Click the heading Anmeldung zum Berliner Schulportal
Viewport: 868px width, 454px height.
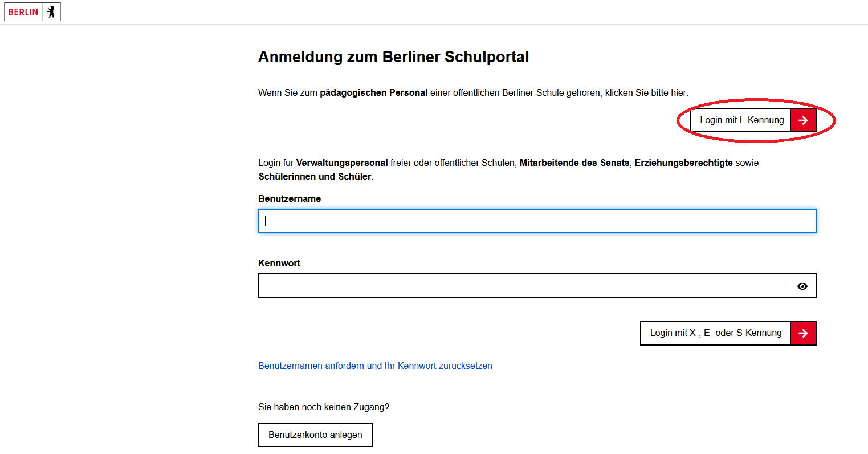[393, 57]
